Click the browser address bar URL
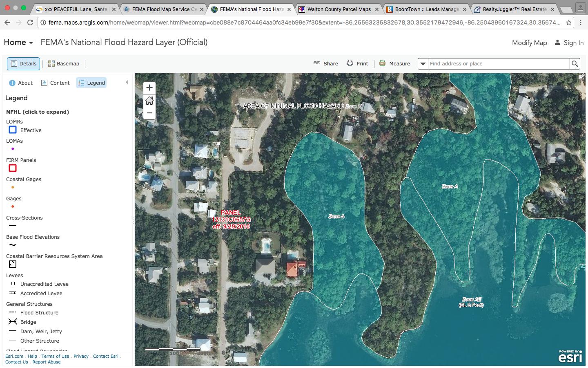588x368 pixels. [304, 23]
